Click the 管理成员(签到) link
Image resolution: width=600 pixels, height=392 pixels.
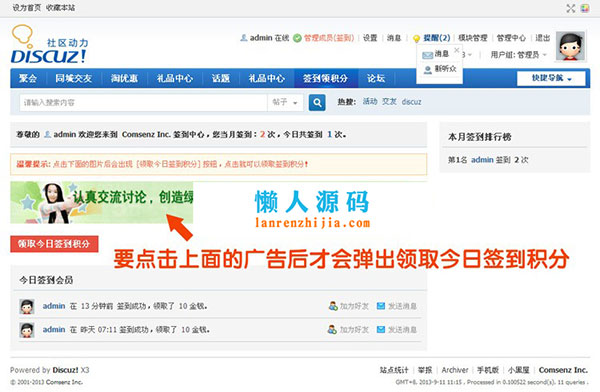(x=329, y=38)
